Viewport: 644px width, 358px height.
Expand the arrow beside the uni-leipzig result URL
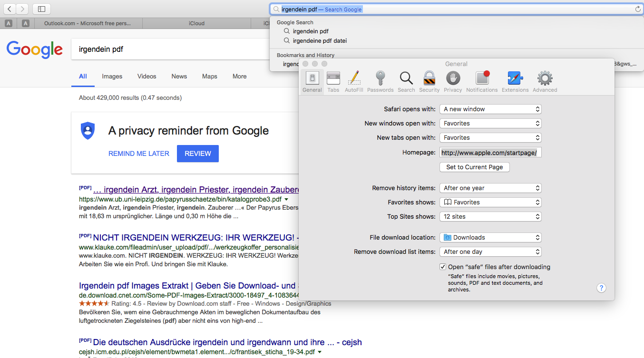pyautogui.click(x=286, y=200)
